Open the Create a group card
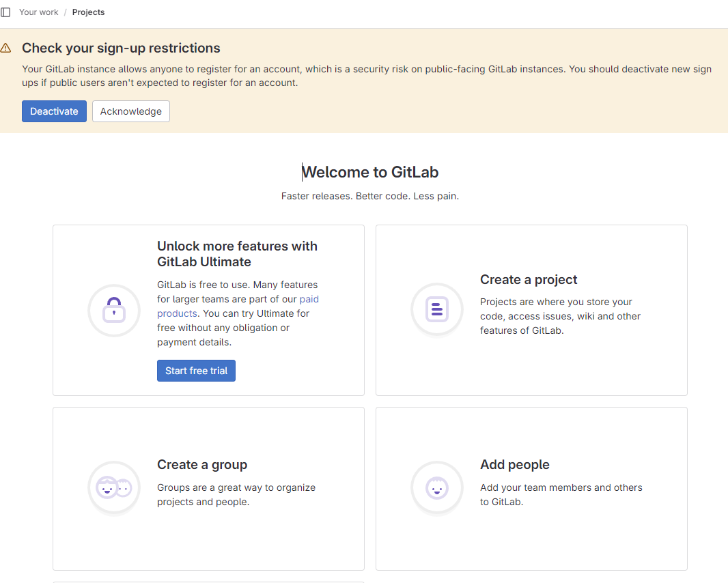 click(208, 489)
